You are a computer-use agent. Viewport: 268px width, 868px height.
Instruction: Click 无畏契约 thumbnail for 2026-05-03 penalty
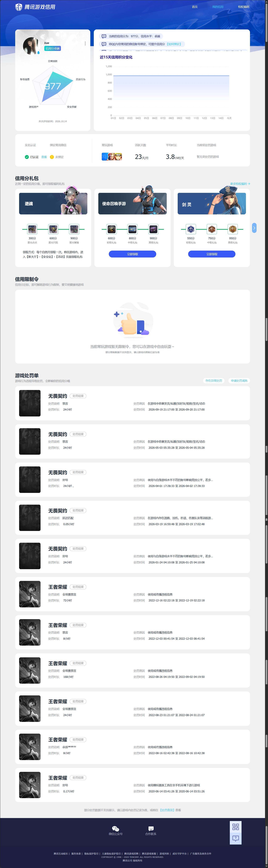click(30, 441)
